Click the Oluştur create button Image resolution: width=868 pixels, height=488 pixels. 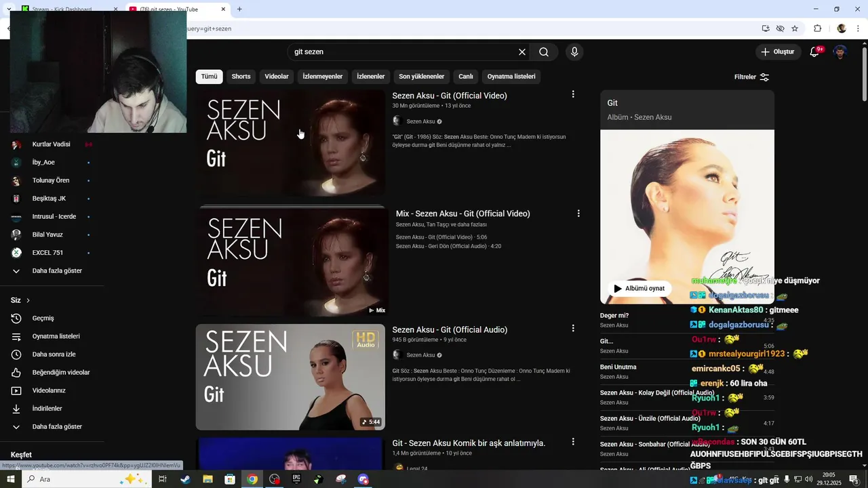[777, 52]
